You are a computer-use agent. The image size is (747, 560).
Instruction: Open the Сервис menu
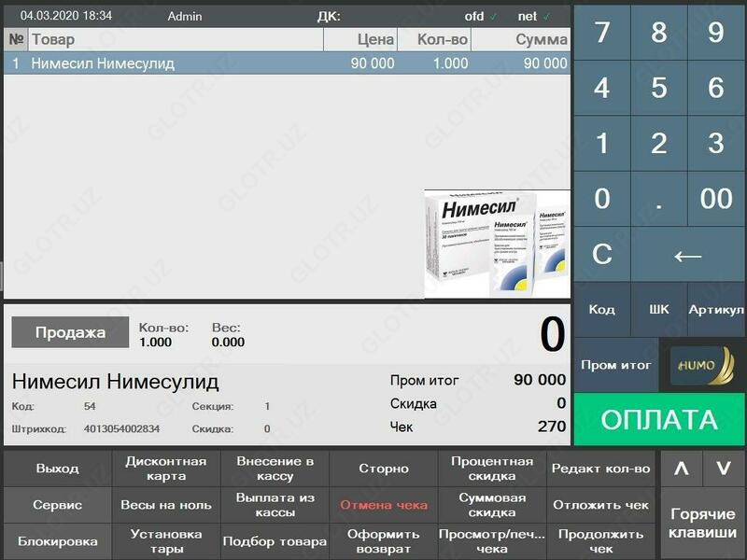(x=58, y=505)
